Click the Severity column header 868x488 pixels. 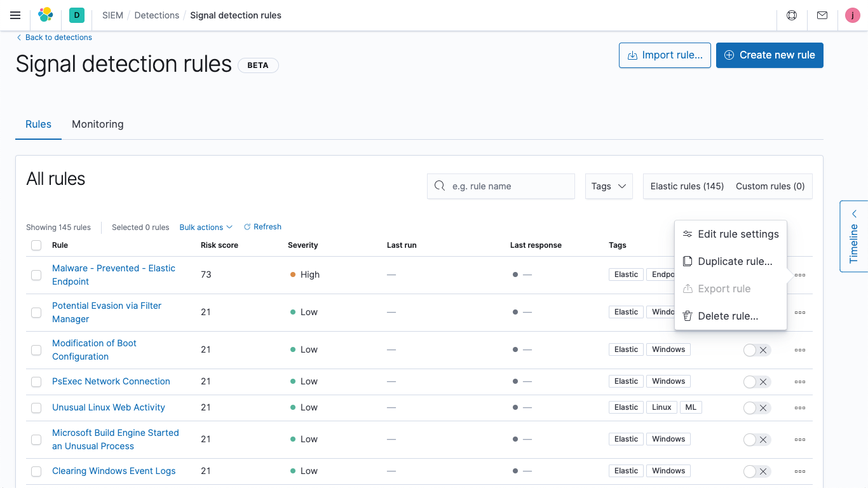[x=303, y=245]
